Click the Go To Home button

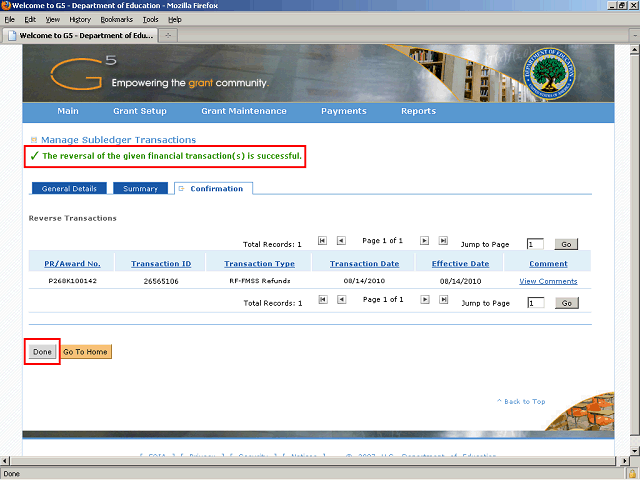pos(85,352)
